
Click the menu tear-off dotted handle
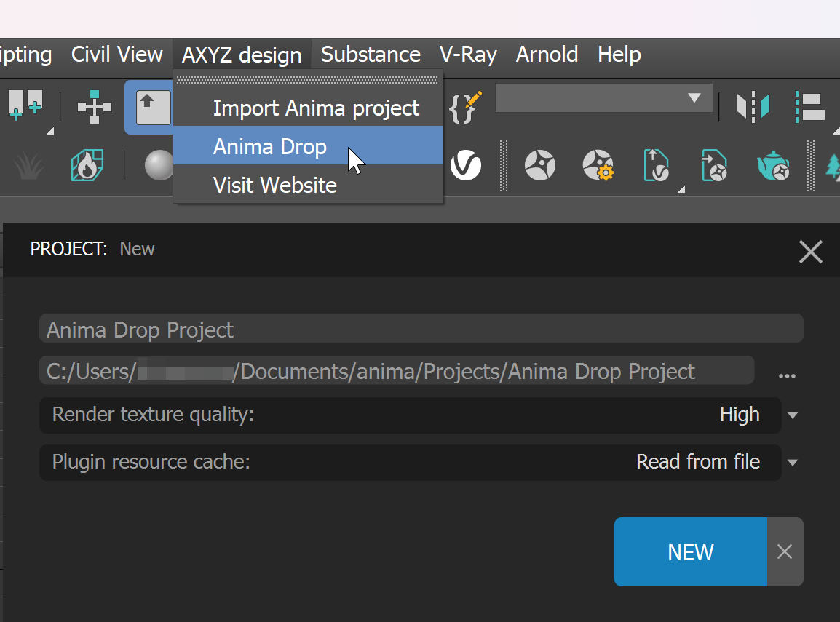[307, 80]
